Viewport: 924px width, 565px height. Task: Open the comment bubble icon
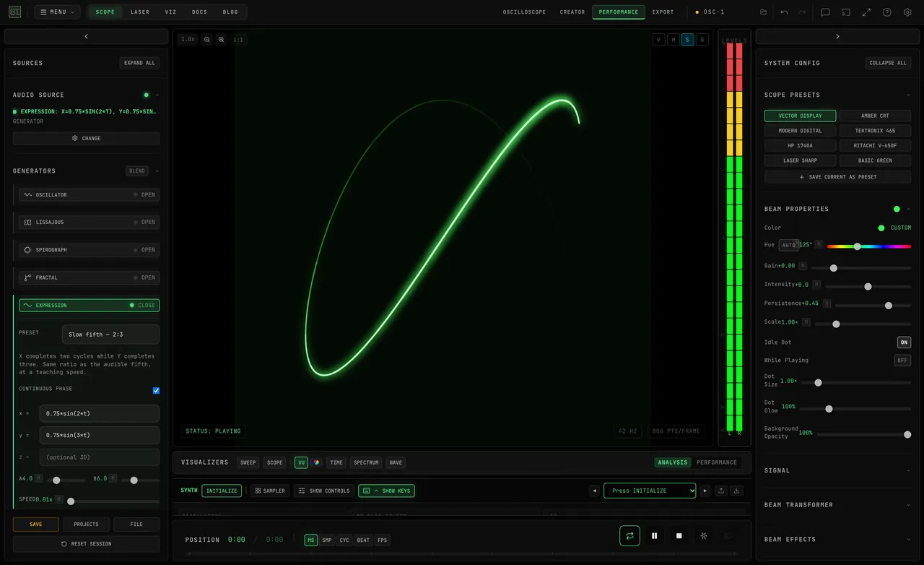825,12
